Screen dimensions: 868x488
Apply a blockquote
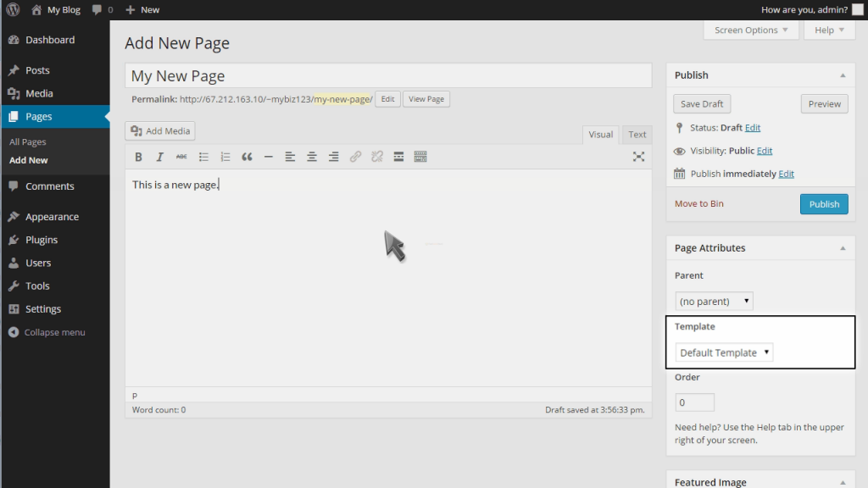[x=247, y=156]
